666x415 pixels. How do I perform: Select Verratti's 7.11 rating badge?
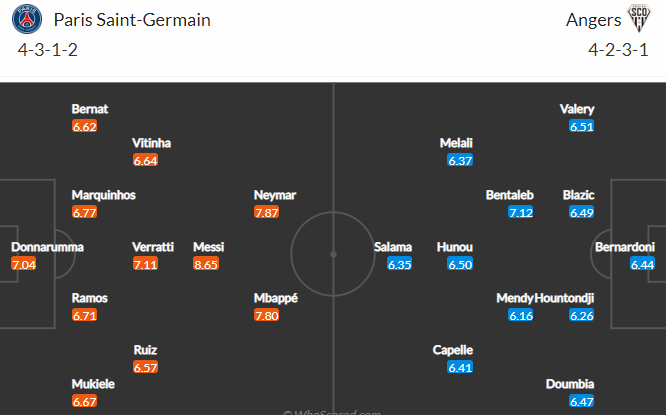coord(145,264)
